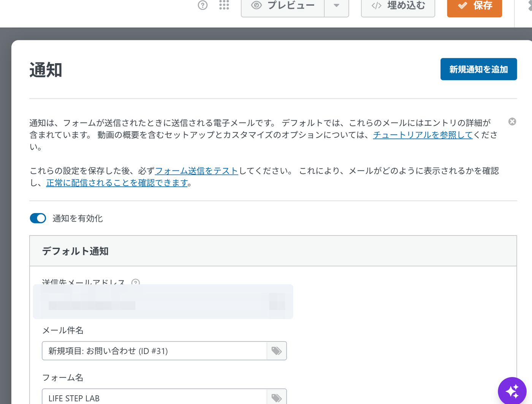Open the チュートリアルを参照して link
The height and width of the screenshot is (404, 532).
coord(423,135)
